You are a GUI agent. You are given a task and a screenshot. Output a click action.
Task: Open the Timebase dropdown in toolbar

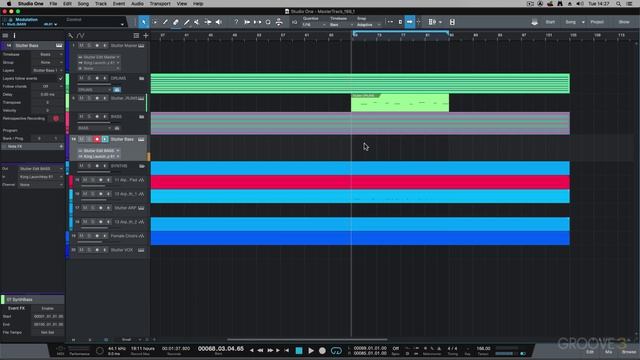(341, 25)
